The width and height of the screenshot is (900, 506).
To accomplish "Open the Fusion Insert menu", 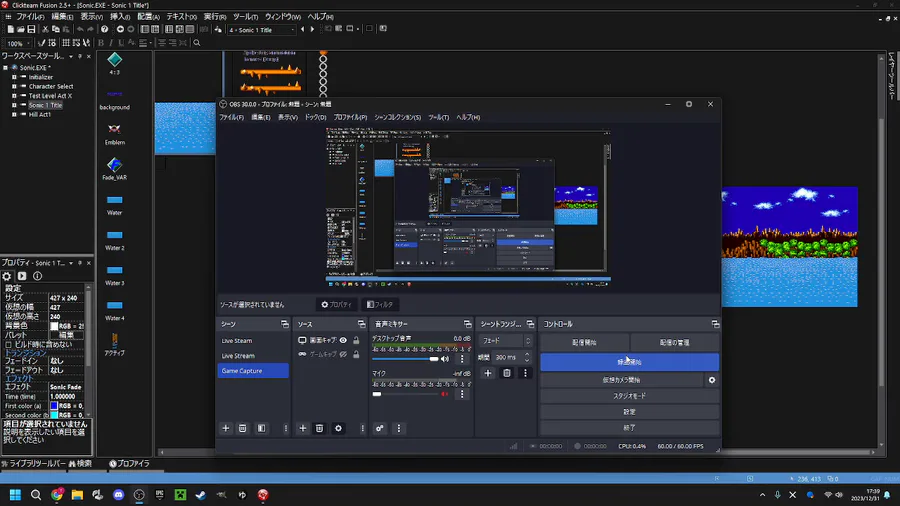I will [120, 17].
